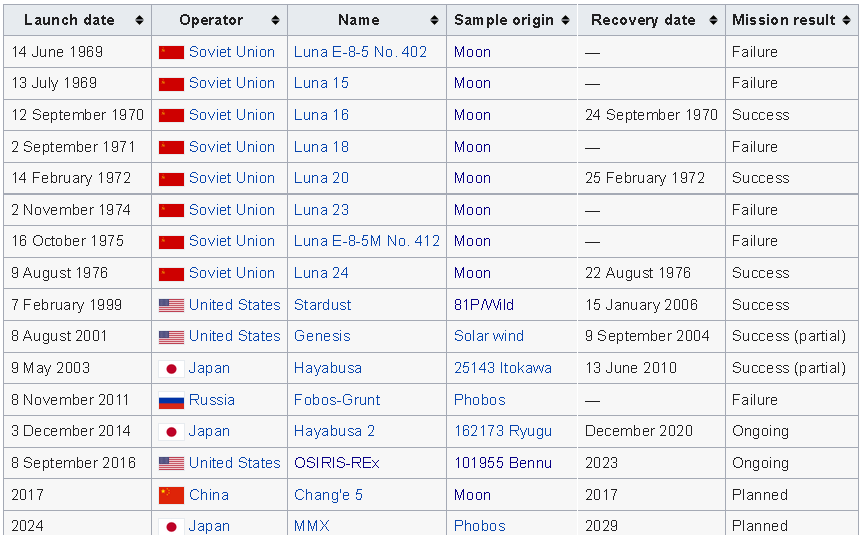Open the Luna 20 mission link
The height and width of the screenshot is (541, 864).
321,178
